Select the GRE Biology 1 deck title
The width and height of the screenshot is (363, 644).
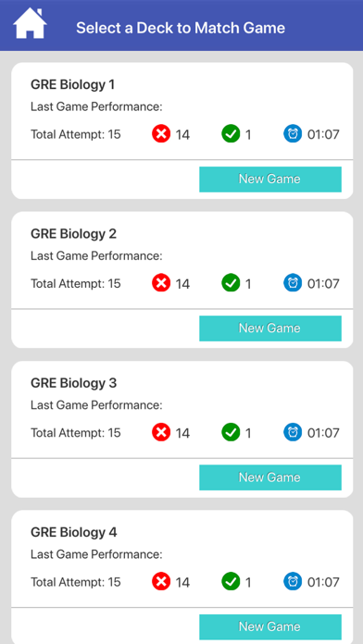click(73, 85)
